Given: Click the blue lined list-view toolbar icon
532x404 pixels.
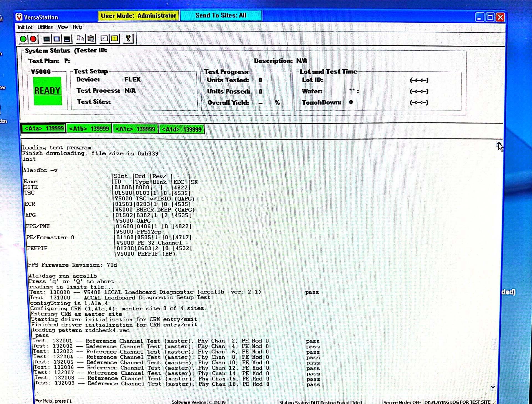Looking at the screenshot, I should 57,39.
